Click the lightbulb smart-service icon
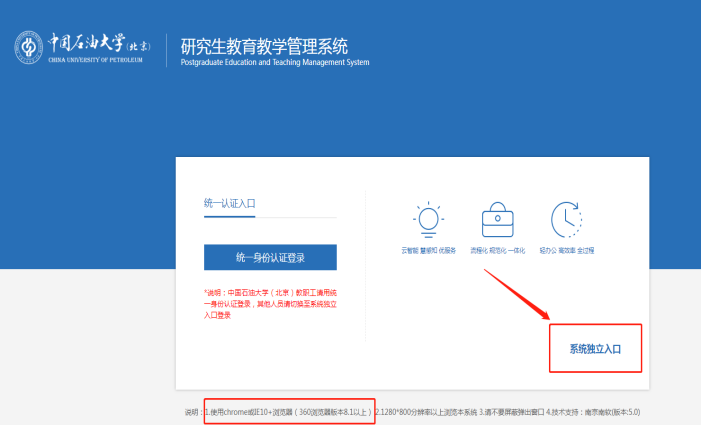 [x=428, y=219]
